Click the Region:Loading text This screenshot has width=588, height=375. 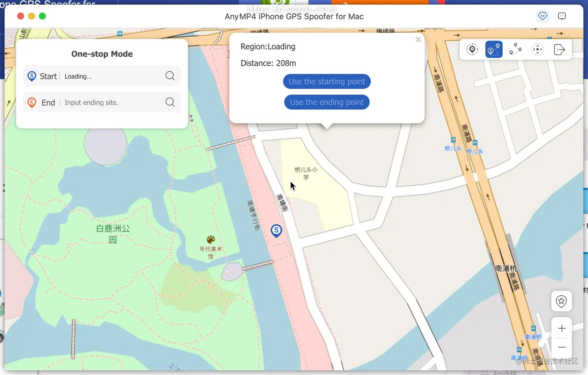tap(268, 46)
